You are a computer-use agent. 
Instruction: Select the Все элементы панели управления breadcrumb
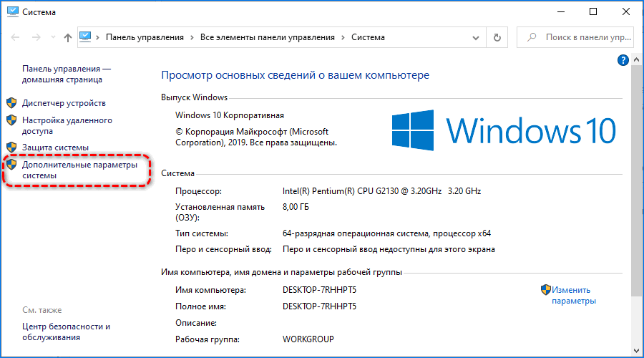[x=267, y=37]
